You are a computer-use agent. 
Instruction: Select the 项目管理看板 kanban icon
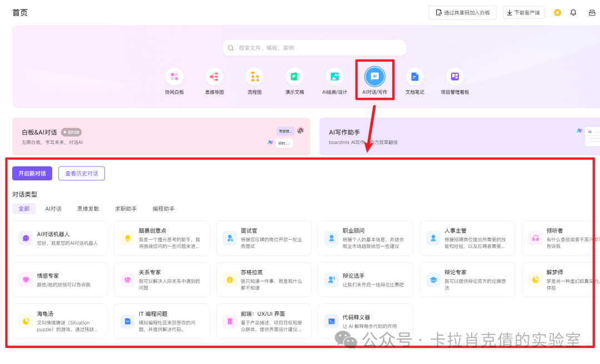point(454,77)
